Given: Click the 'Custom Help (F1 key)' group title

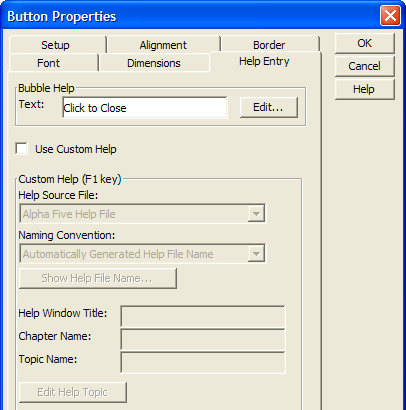Looking at the screenshot, I should pos(70,179).
